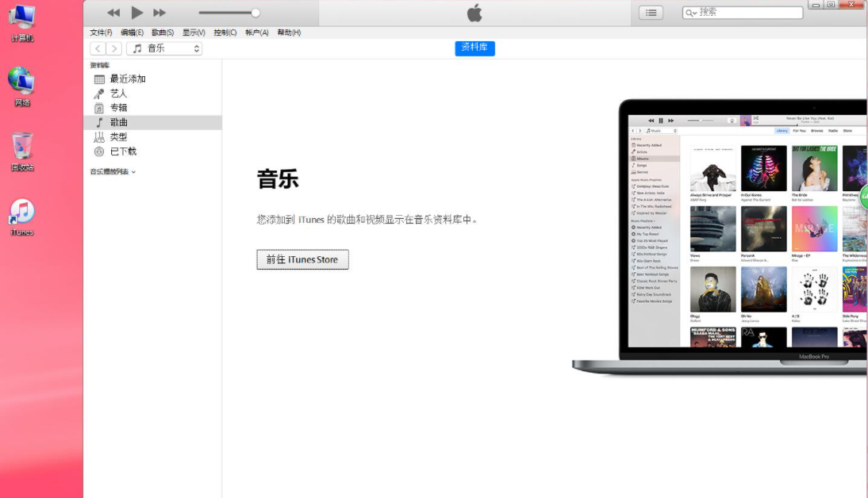Minimize the iTunes window

pos(816,5)
